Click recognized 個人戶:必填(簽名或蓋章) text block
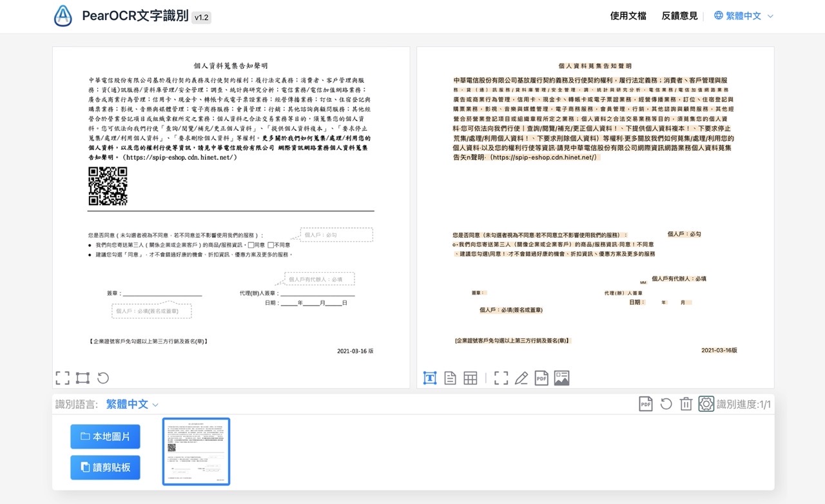825x504 pixels. 511,310
